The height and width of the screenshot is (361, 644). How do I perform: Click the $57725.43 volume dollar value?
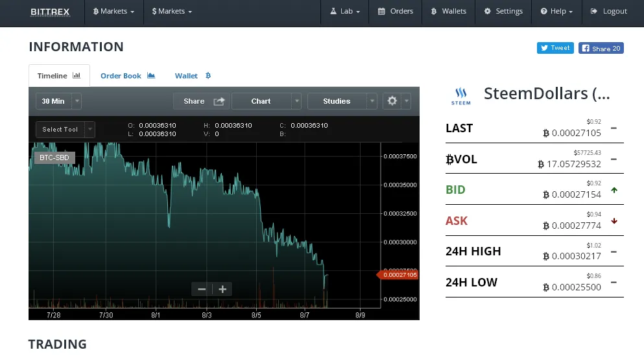pyautogui.click(x=588, y=152)
